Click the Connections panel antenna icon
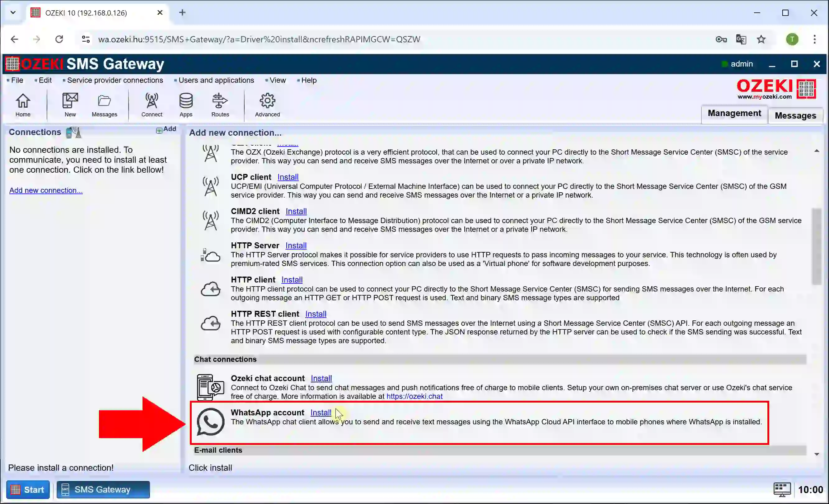 [x=73, y=133]
